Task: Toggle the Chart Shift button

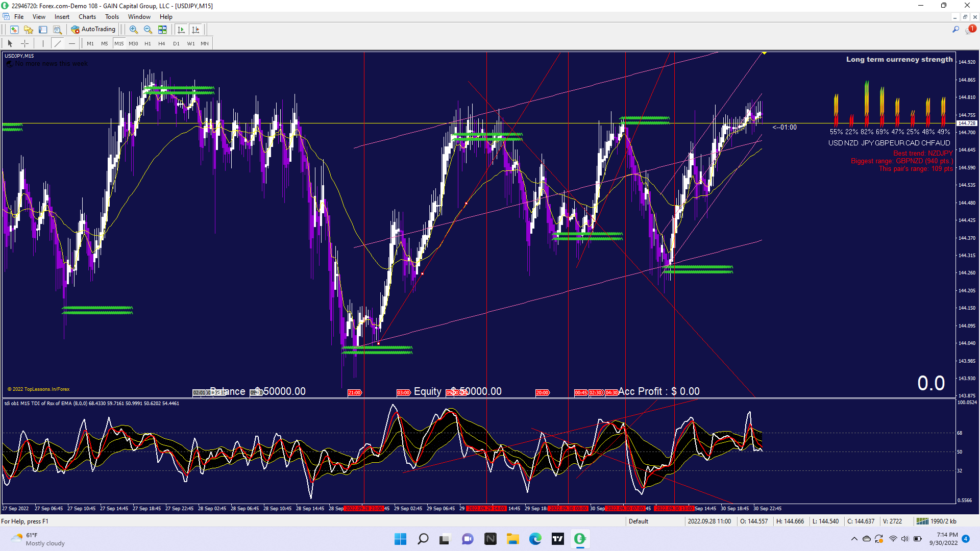Action: pyautogui.click(x=195, y=30)
